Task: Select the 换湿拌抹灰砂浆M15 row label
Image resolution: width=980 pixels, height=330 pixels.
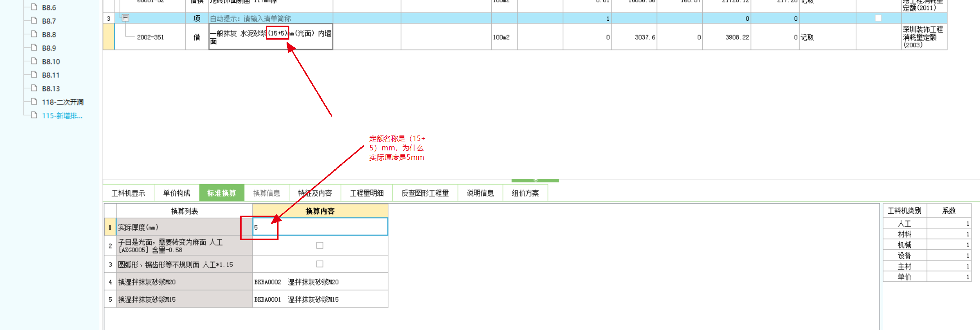Action: 184,299
